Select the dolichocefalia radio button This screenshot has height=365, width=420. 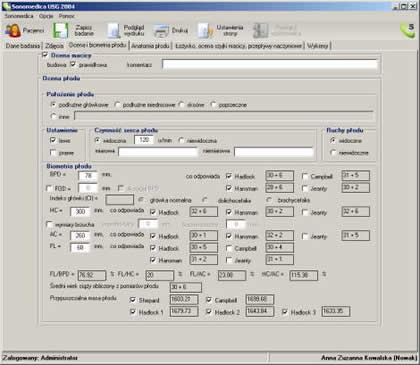(205, 200)
